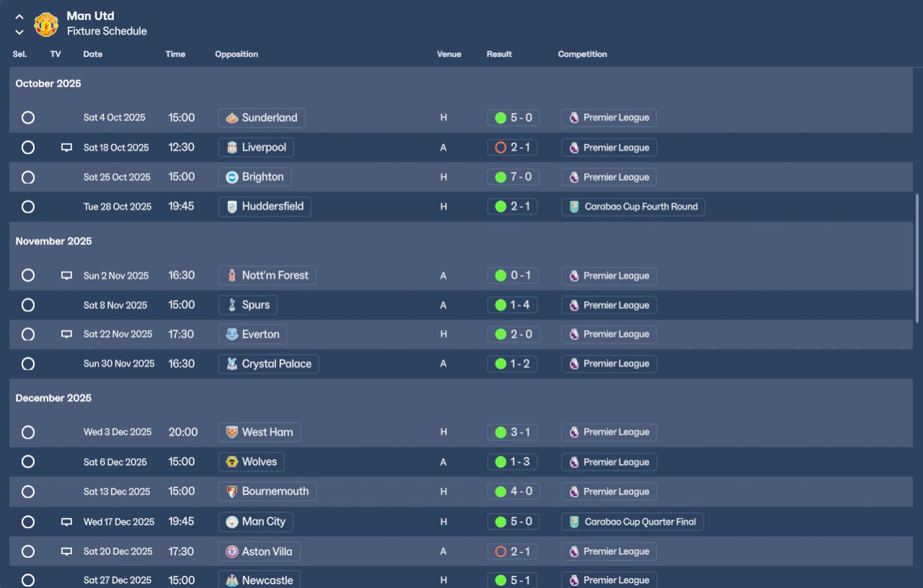The height and width of the screenshot is (588, 923).
Task: Sort fixtures by the Result column header
Action: [499, 54]
